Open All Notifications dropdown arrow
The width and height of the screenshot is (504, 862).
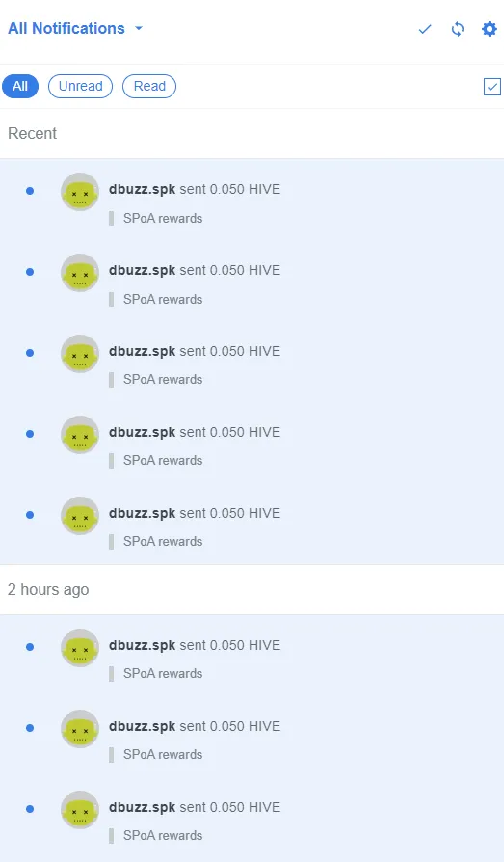139,28
